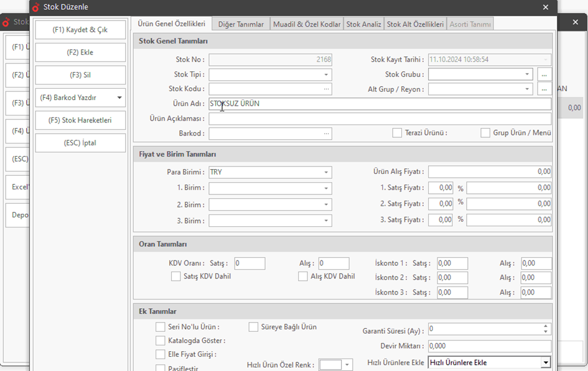The height and width of the screenshot is (371, 588).
Task: Go to the Stok Analiz tab
Action: coord(363,24)
